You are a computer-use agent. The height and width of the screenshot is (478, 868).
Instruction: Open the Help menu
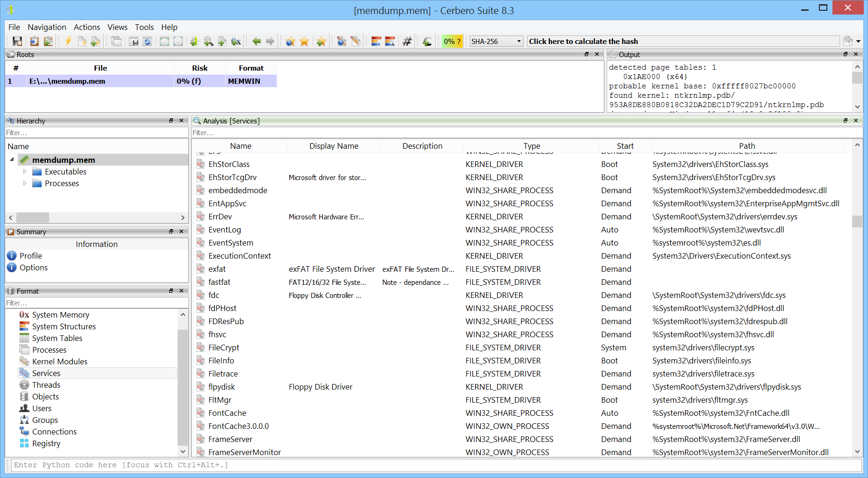pyautogui.click(x=169, y=27)
